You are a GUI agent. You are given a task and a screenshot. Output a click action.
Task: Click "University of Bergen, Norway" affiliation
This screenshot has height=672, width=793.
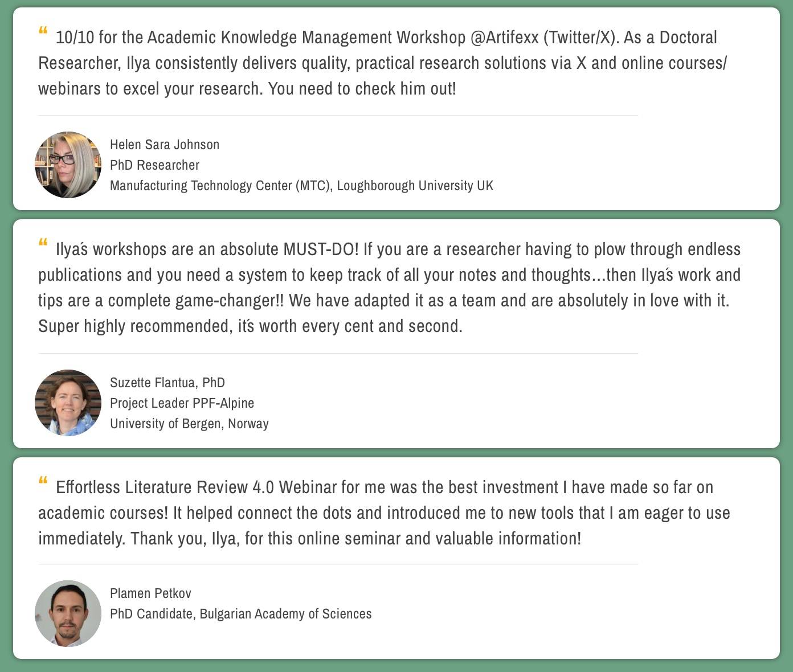tap(189, 424)
